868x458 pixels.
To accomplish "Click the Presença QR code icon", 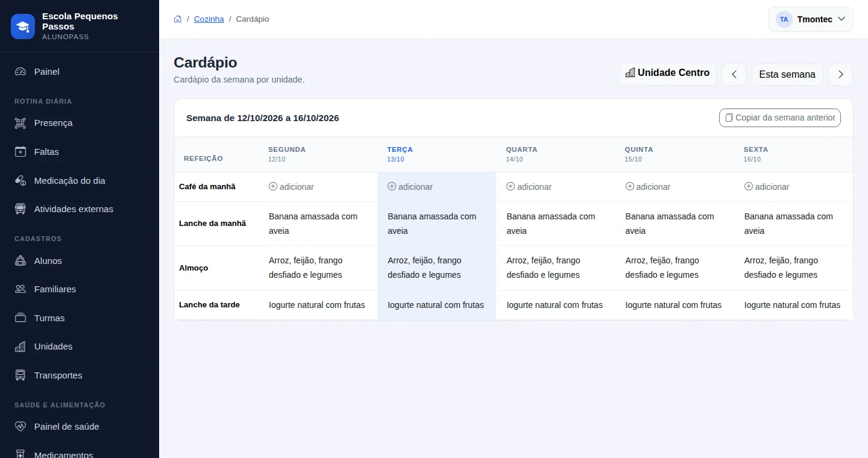I will (20, 123).
